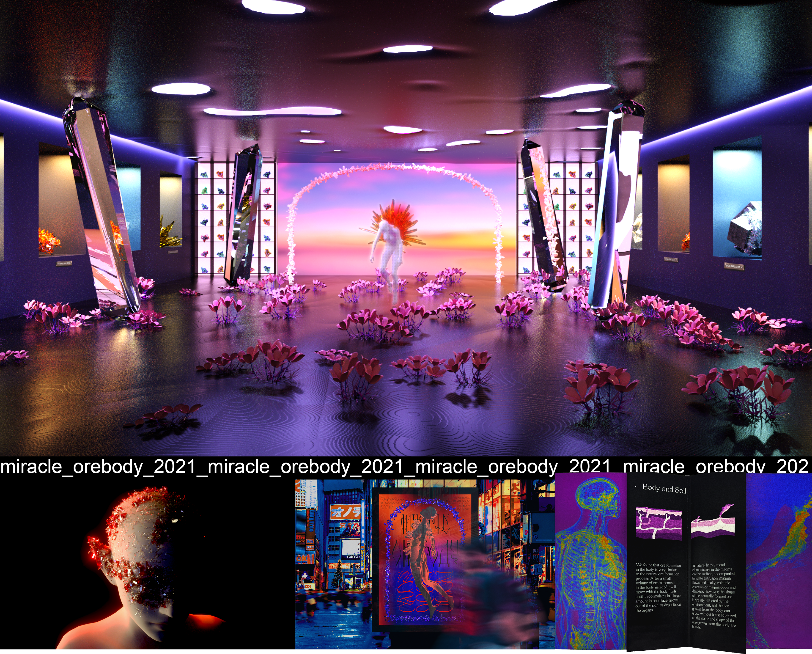Image resolution: width=812 pixels, height=654 pixels.
Task: Click the price plaque below the cube mineral
Action: pos(734,266)
